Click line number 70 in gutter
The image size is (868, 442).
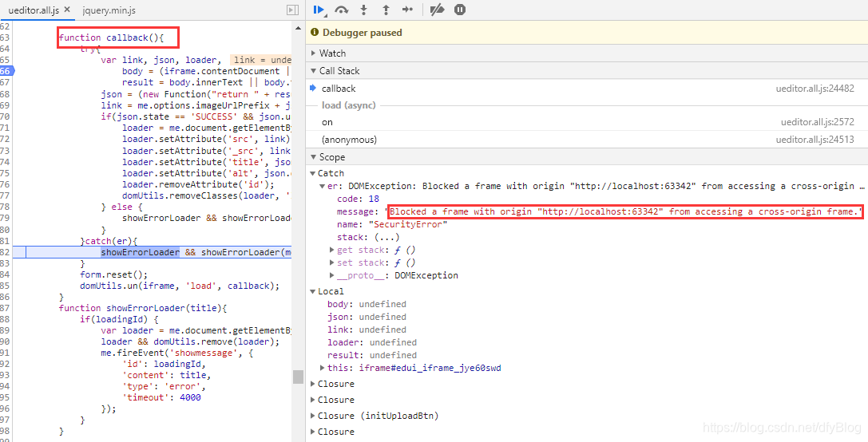point(5,116)
